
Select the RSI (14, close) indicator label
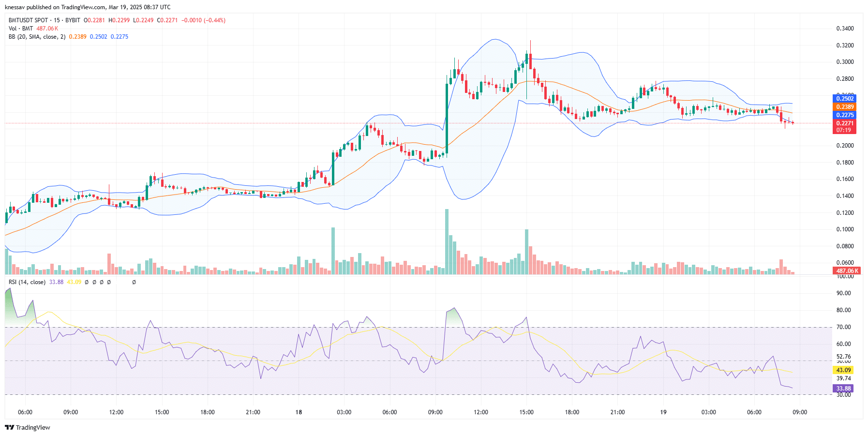point(27,282)
